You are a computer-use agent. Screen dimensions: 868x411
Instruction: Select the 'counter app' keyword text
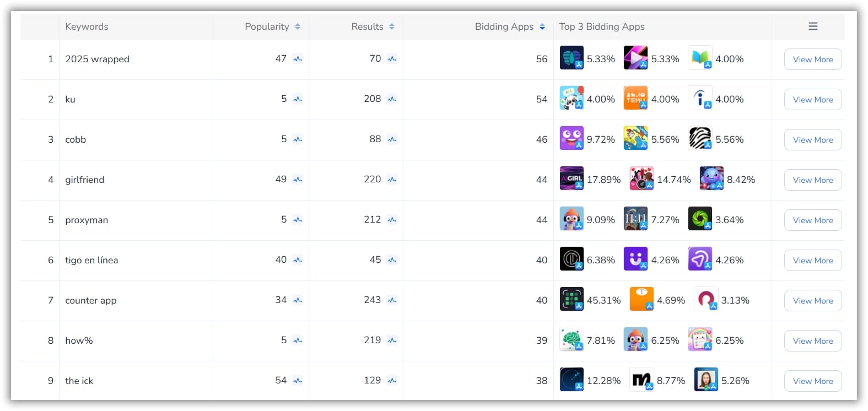tap(91, 300)
